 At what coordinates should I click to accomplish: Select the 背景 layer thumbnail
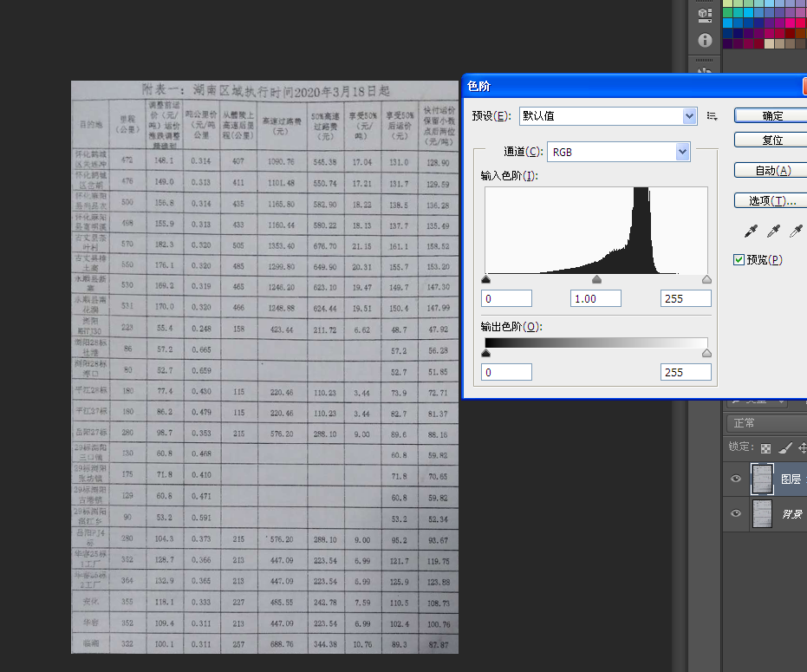pos(762,513)
